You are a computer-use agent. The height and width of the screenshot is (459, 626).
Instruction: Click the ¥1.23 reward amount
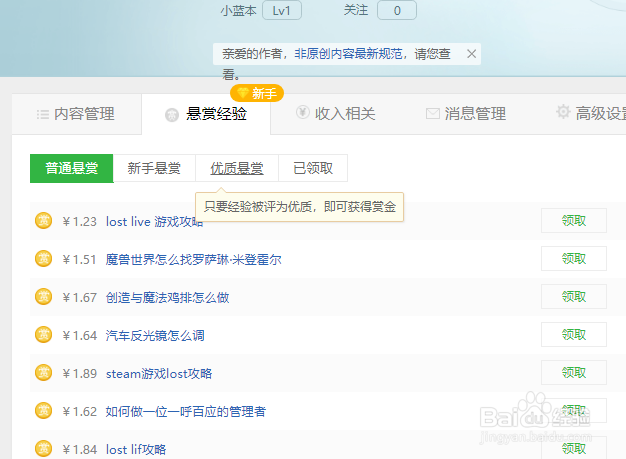(x=79, y=222)
